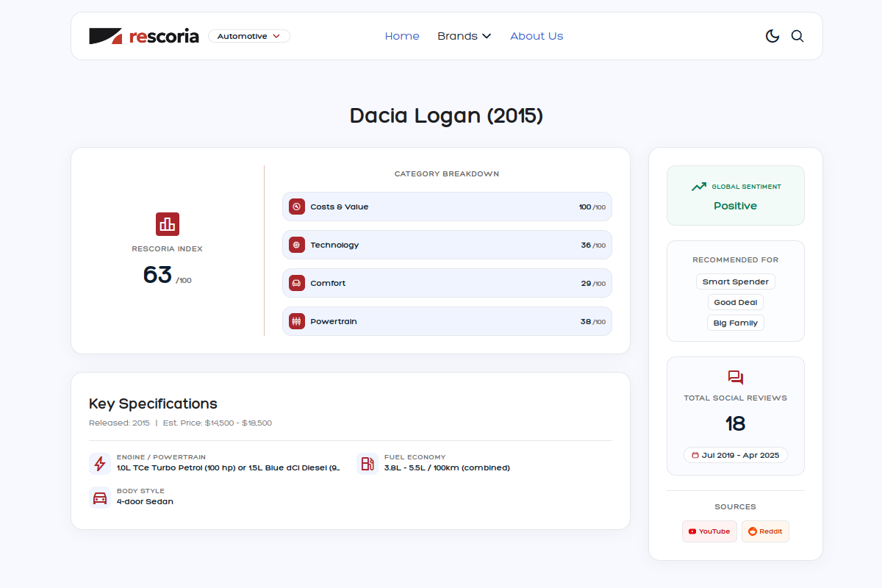The image size is (882, 588).
Task: Click the rescoria logo
Action: pyautogui.click(x=144, y=36)
